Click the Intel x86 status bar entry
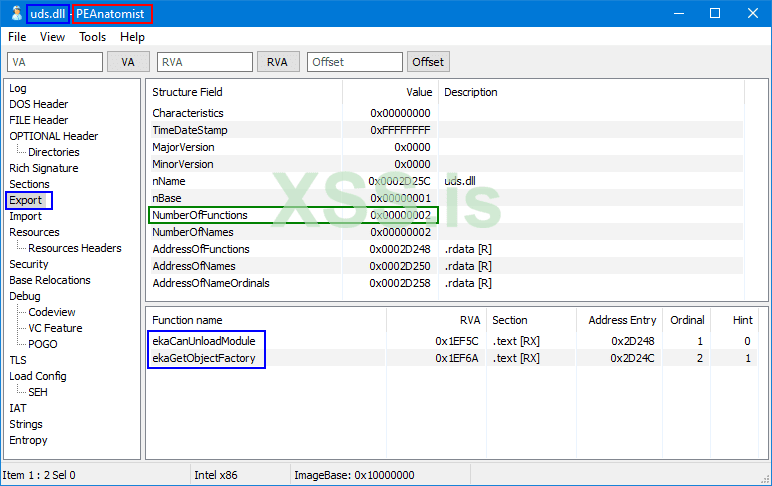Screen dimensions: 772x486 click(x=216, y=475)
